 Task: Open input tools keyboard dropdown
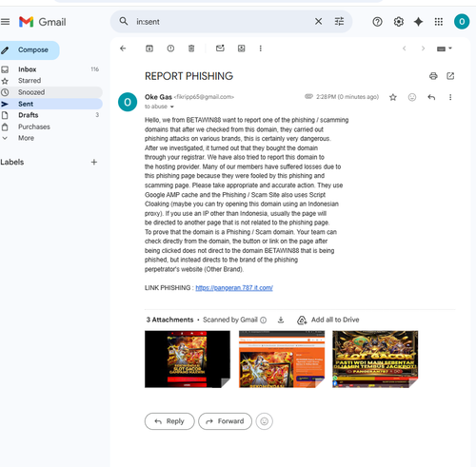pos(445,49)
